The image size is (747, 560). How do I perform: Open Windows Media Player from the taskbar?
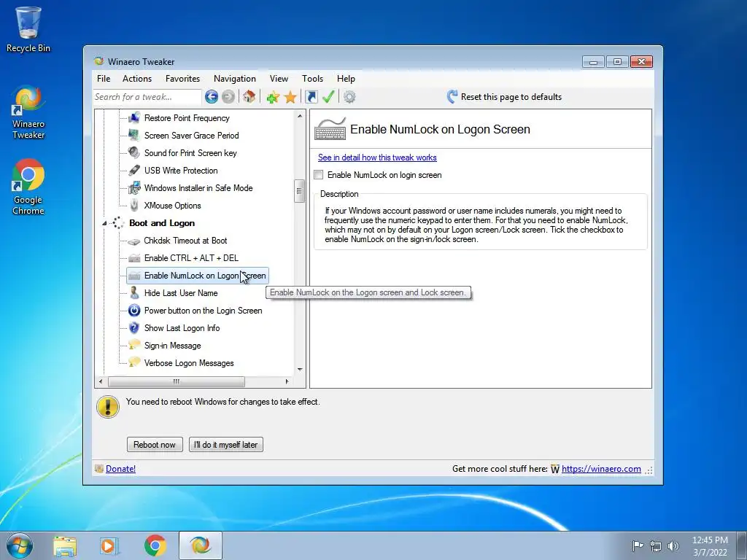click(x=109, y=545)
